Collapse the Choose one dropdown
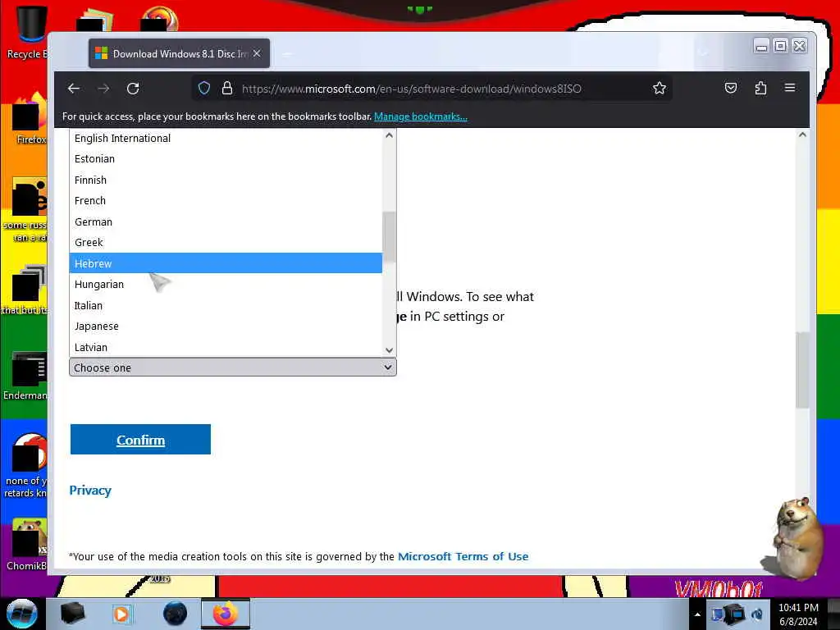 (x=233, y=367)
